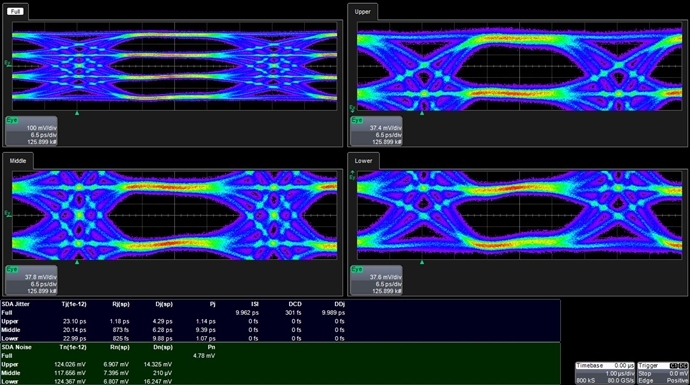Click the trigger time marker under the Lower grid
The height and width of the screenshot is (385, 690).
click(422, 262)
